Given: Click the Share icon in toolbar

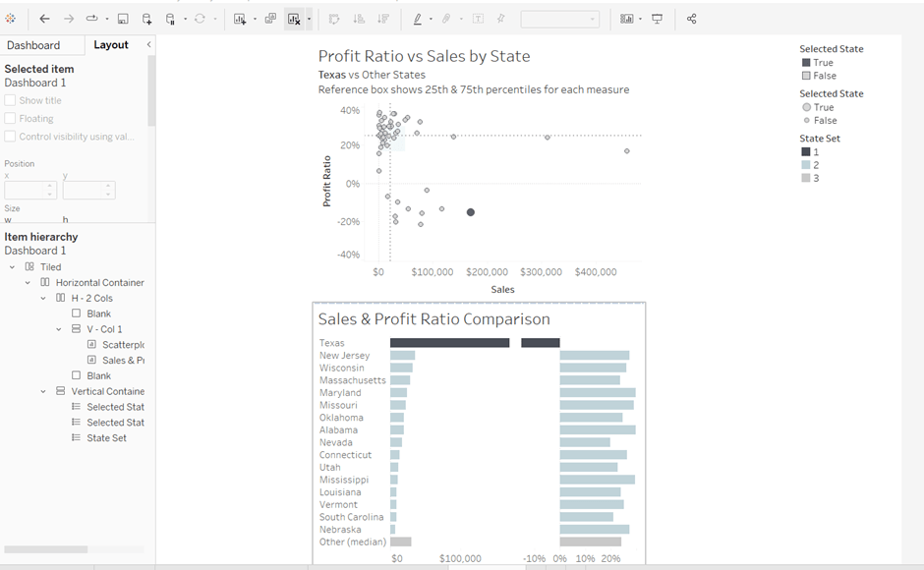Looking at the screenshot, I should pyautogui.click(x=691, y=19).
